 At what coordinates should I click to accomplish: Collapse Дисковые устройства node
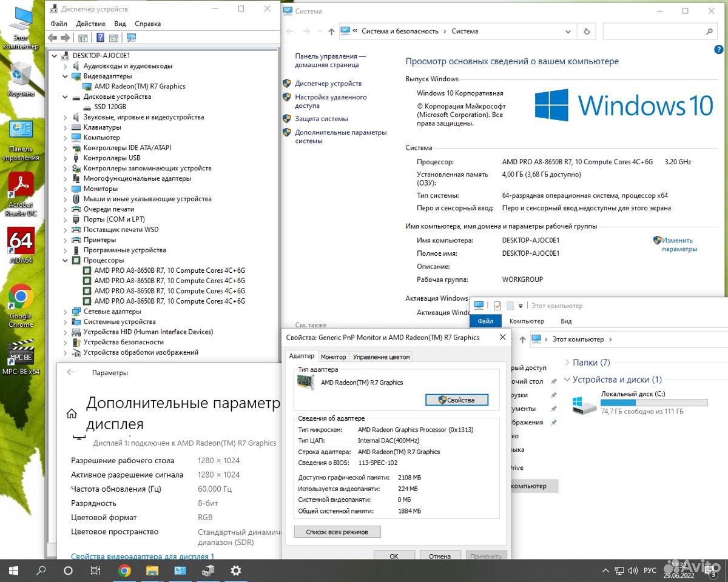coord(66,97)
